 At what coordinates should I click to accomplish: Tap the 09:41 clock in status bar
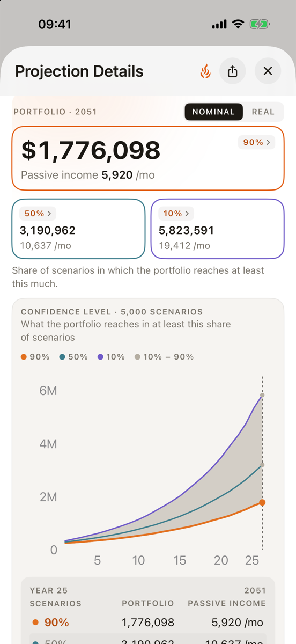pyautogui.click(x=55, y=25)
